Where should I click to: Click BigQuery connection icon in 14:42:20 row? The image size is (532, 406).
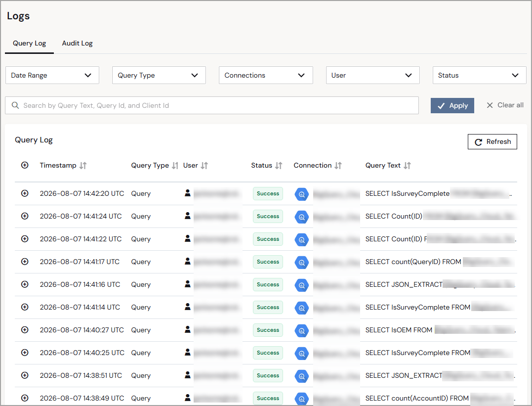pos(302,194)
